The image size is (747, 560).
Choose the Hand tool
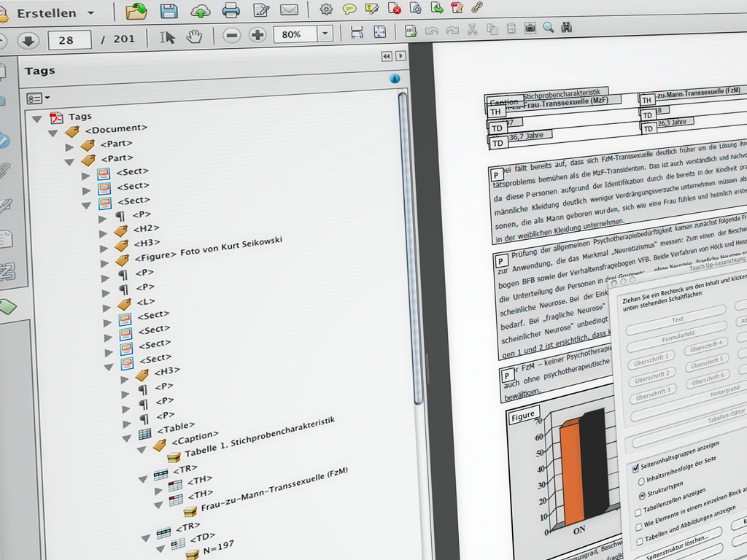pos(194,36)
